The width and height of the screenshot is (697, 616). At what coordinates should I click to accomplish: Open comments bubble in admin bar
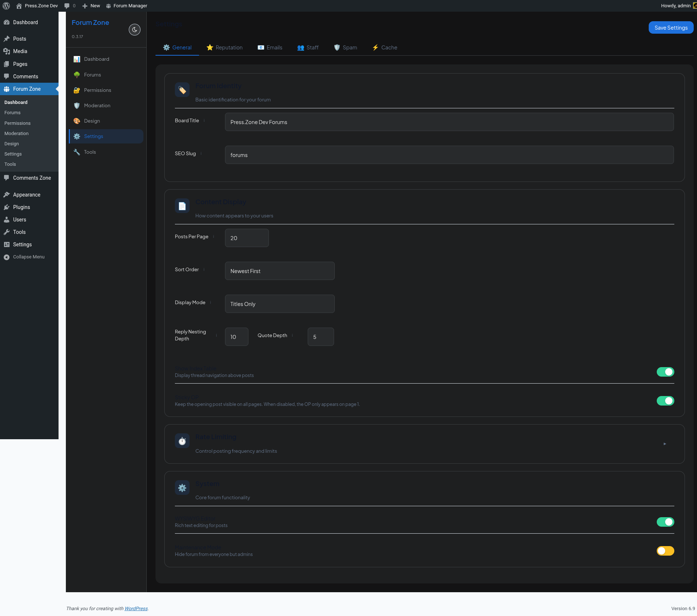point(67,6)
